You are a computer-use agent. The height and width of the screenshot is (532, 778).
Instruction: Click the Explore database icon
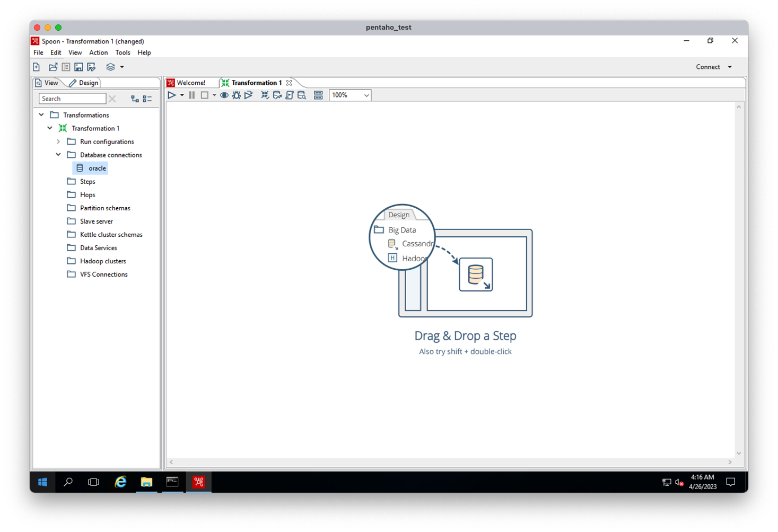302,95
